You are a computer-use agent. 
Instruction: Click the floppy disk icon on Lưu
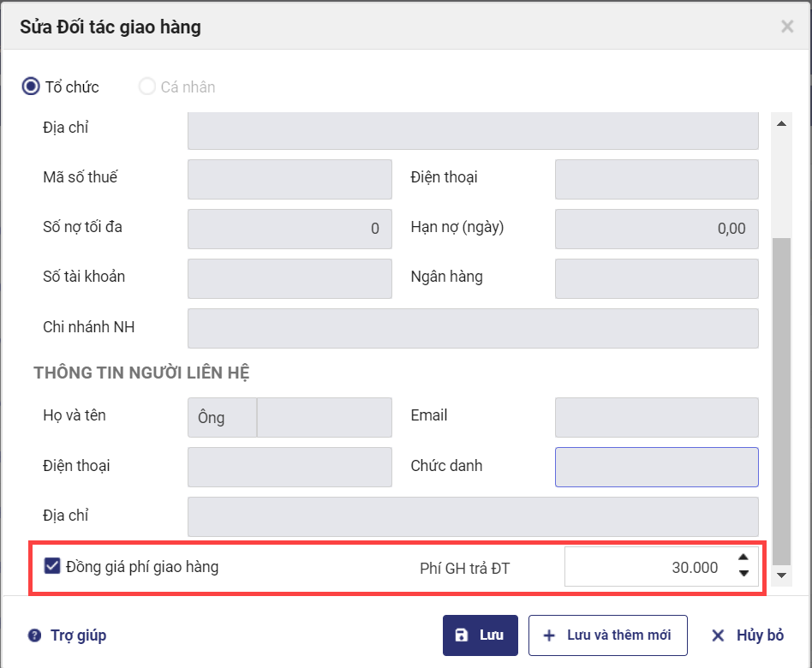coord(462,635)
